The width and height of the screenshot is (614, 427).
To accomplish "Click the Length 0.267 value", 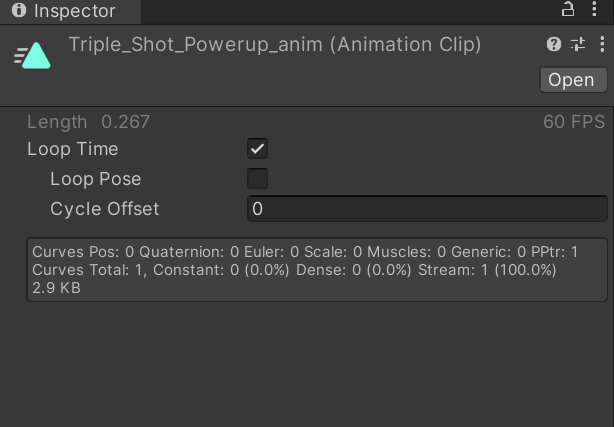I will [125, 122].
